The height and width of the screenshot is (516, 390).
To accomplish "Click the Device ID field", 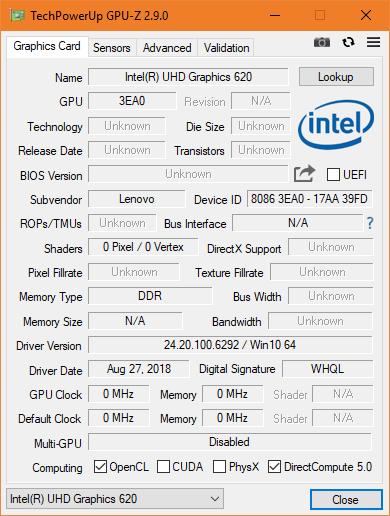I will coord(309,199).
